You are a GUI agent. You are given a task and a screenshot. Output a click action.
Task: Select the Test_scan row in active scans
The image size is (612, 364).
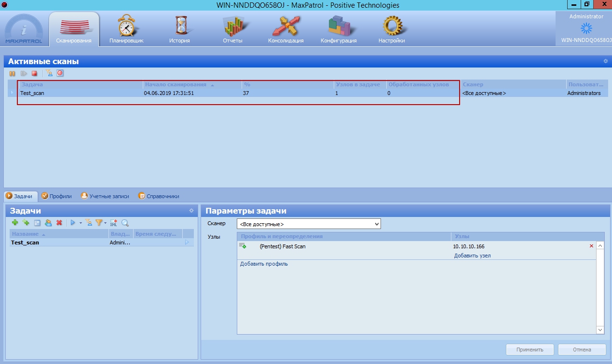click(x=308, y=93)
